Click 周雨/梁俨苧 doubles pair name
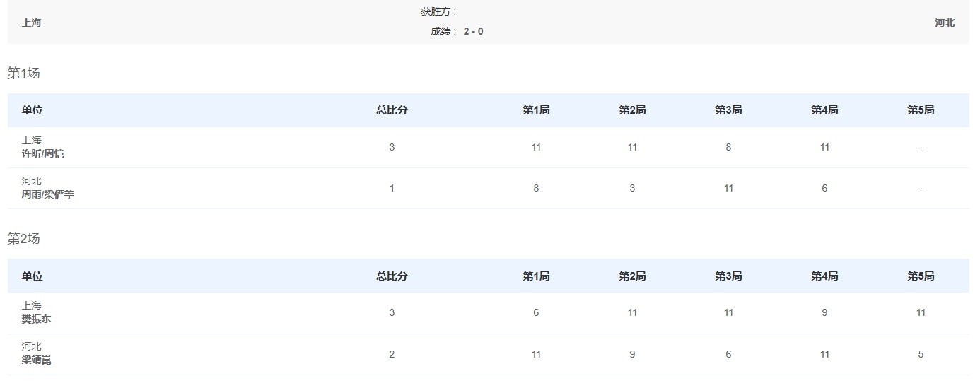 47,194
